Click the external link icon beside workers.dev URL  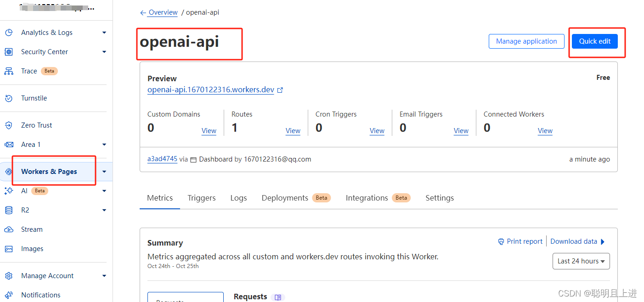click(x=280, y=90)
